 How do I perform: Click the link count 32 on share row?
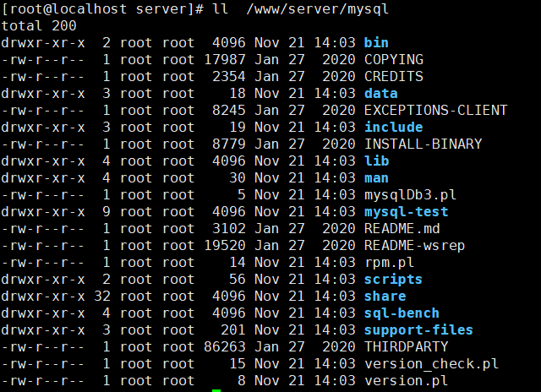point(102,297)
